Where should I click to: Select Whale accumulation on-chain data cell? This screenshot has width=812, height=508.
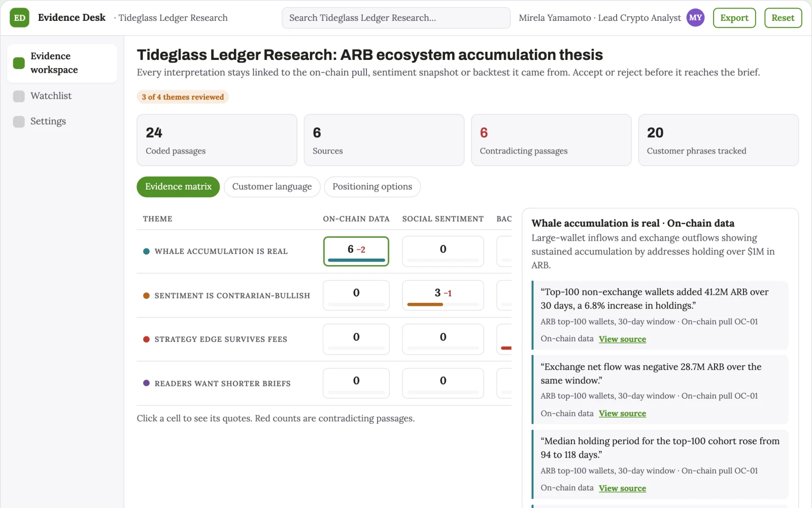[x=356, y=251]
